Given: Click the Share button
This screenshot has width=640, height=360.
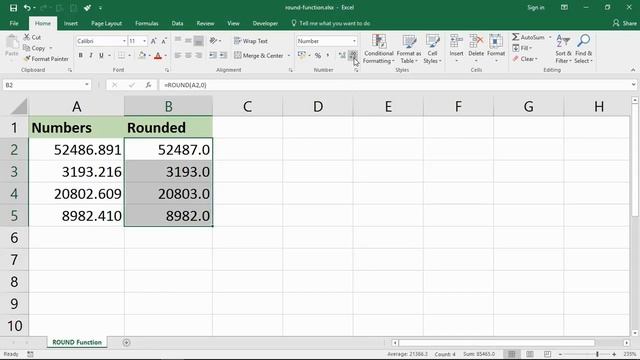Looking at the screenshot, I should point(624,23).
